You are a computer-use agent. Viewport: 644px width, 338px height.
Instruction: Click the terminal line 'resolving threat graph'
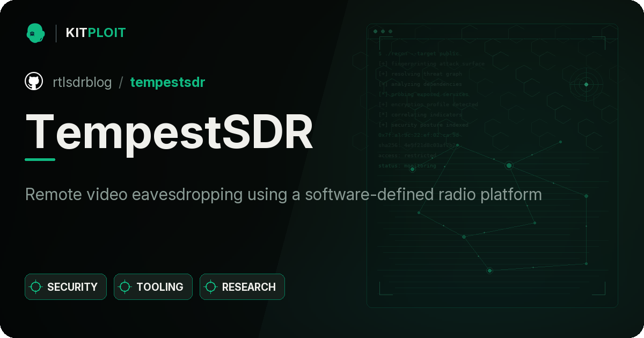point(420,74)
